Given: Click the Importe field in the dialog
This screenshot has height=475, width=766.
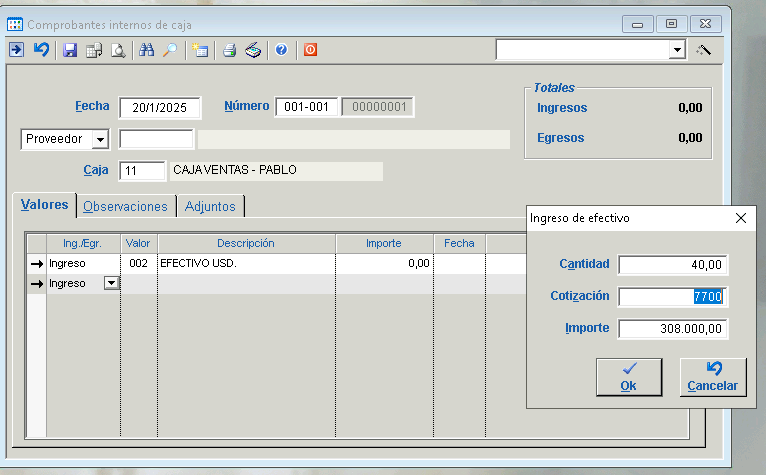Looking at the screenshot, I should pyautogui.click(x=672, y=329).
